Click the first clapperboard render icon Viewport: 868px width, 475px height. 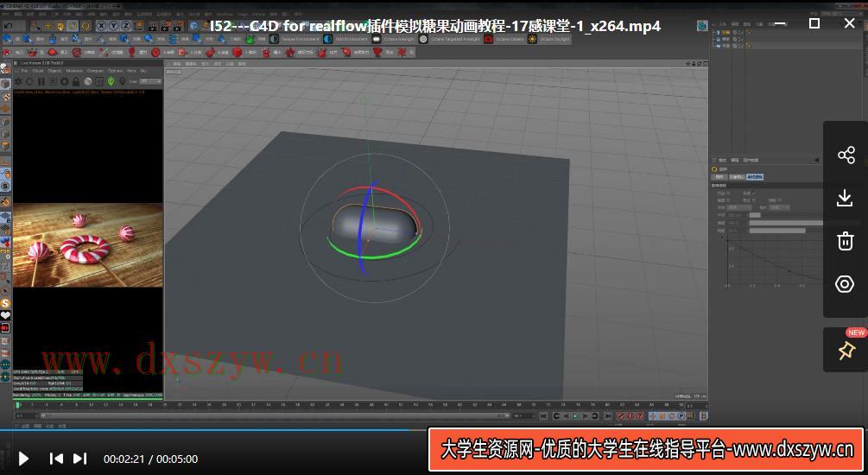(x=153, y=26)
